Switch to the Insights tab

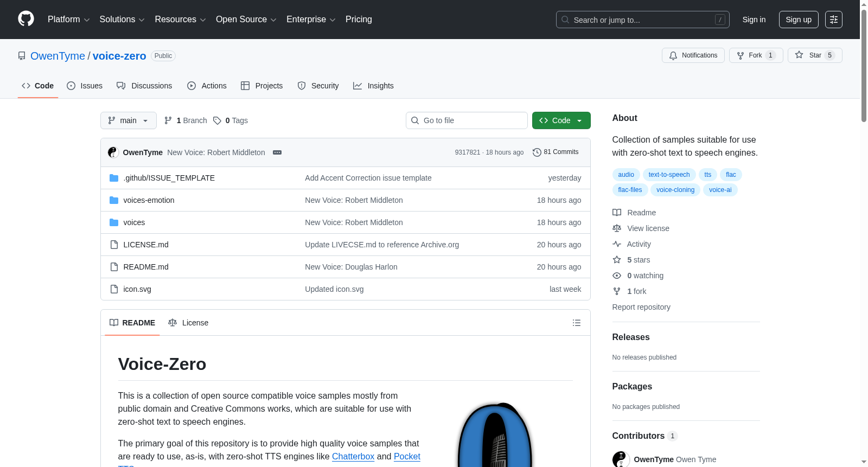tap(373, 86)
